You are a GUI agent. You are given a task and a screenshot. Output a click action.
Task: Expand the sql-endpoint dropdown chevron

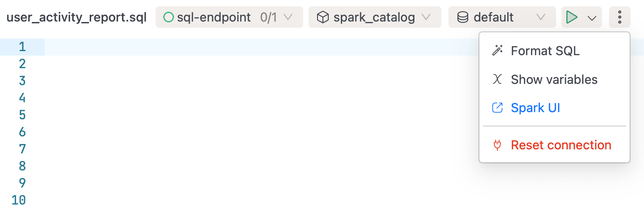(x=288, y=17)
